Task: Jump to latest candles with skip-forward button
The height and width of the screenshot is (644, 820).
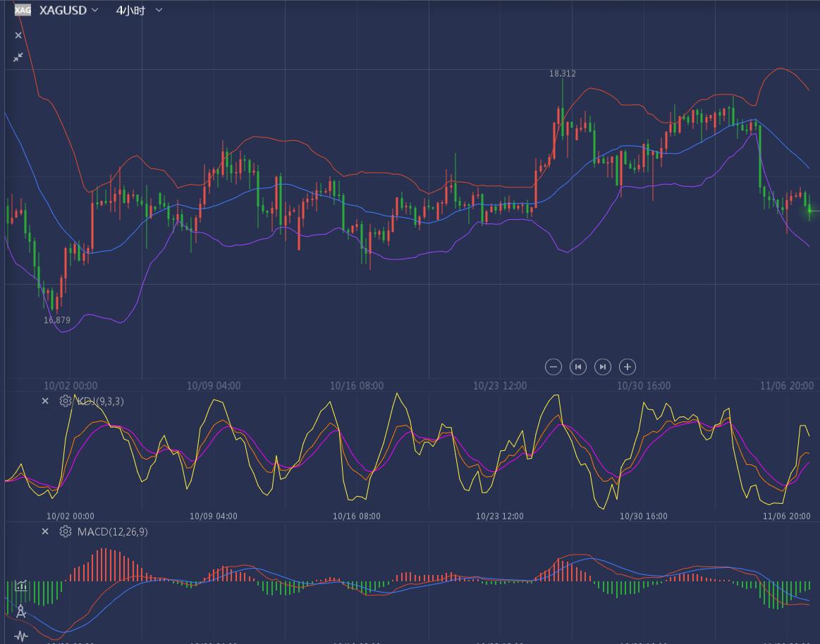Action: [603, 366]
